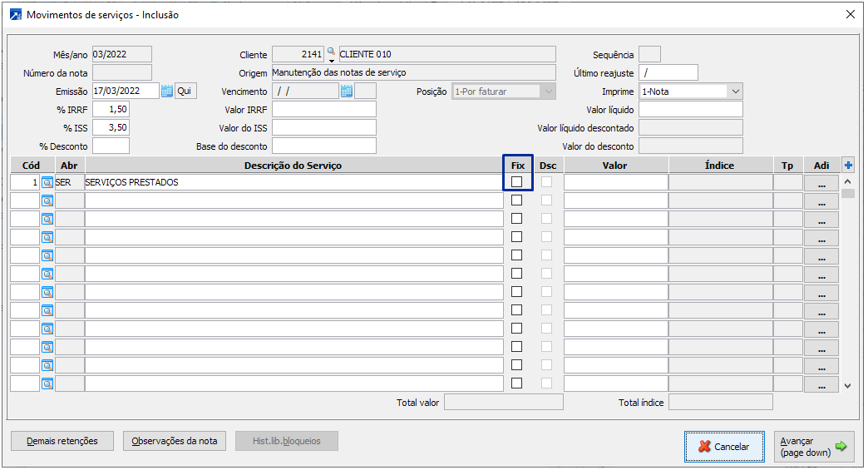
Task: Open Observações da nota
Action: coord(175,441)
